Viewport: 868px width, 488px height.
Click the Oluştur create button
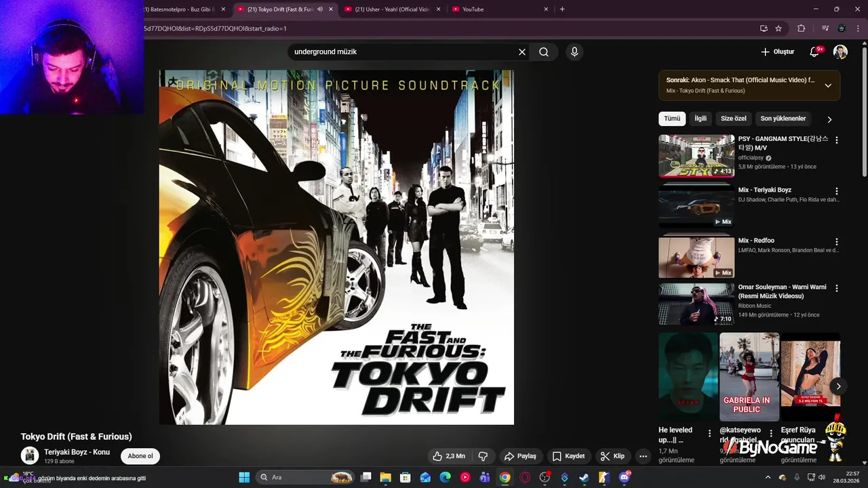click(x=777, y=52)
